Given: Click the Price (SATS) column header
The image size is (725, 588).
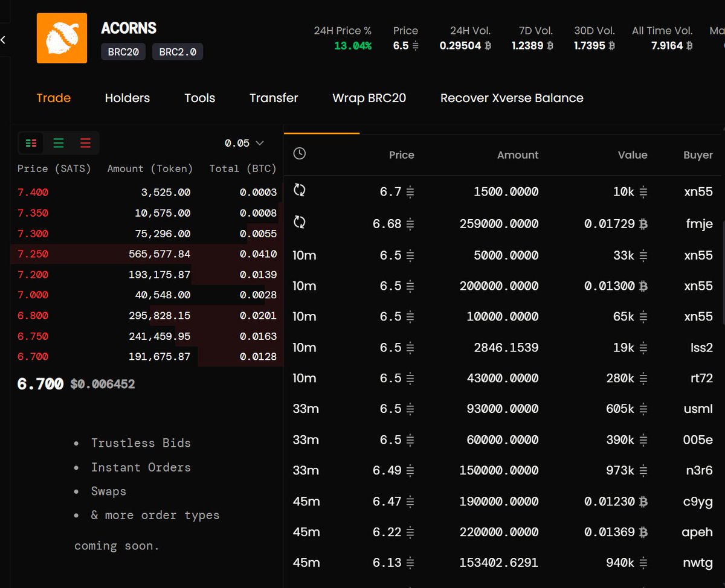Looking at the screenshot, I should 54,168.
